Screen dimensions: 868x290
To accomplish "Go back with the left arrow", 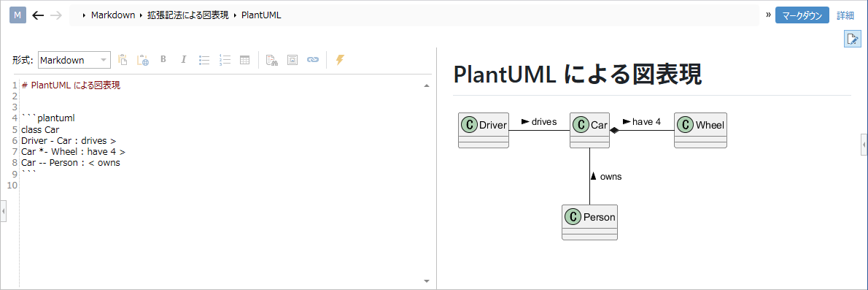I will (x=38, y=15).
